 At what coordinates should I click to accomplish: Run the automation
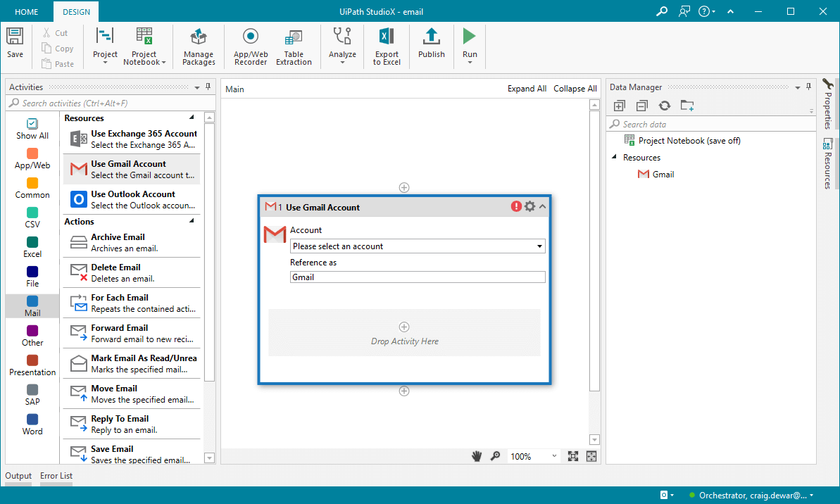click(470, 46)
